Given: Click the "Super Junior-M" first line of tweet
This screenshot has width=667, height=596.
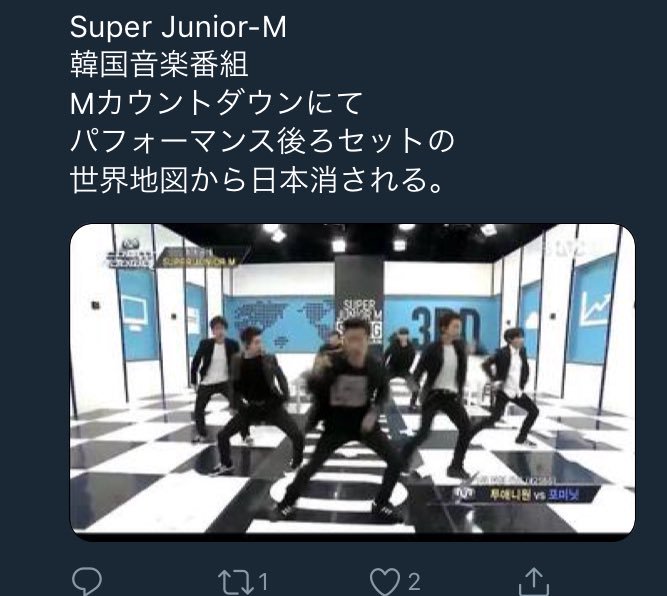Looking at the screenshot, I should (178, 27).
